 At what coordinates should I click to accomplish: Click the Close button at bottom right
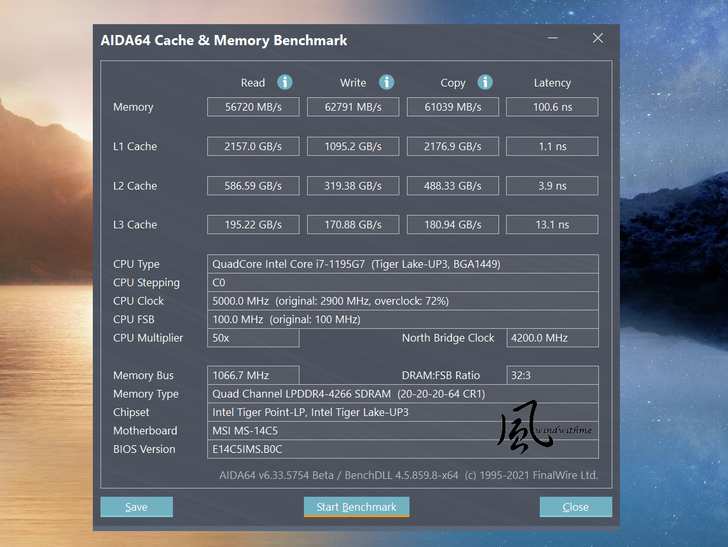pos(575,507)
